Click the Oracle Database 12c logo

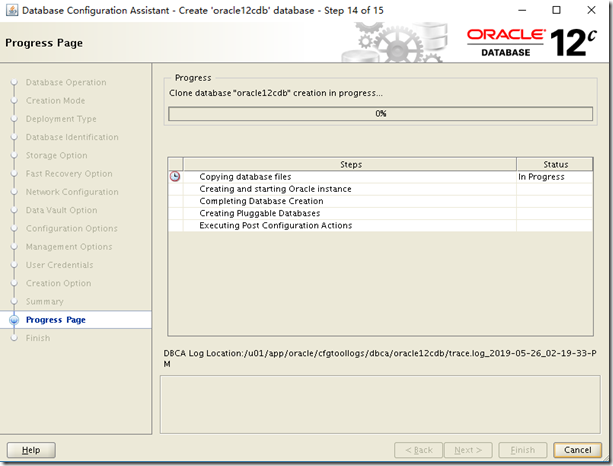point(532,43)
